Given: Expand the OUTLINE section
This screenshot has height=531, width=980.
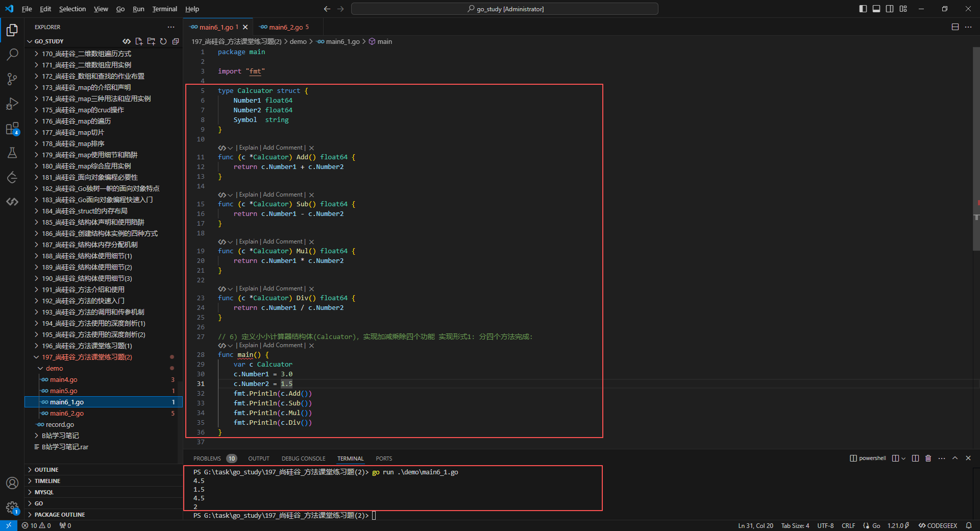Looking at the screenshot, I should point(46,470).
